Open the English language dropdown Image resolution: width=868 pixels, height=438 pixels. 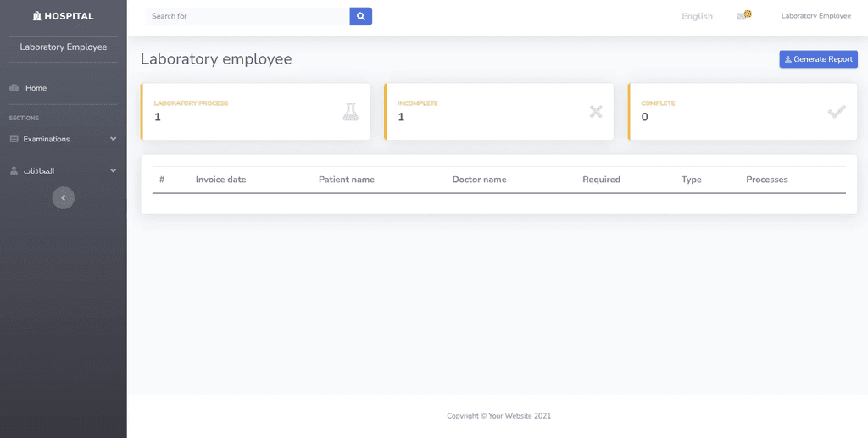pyautogui.click(x=697, y=17)
